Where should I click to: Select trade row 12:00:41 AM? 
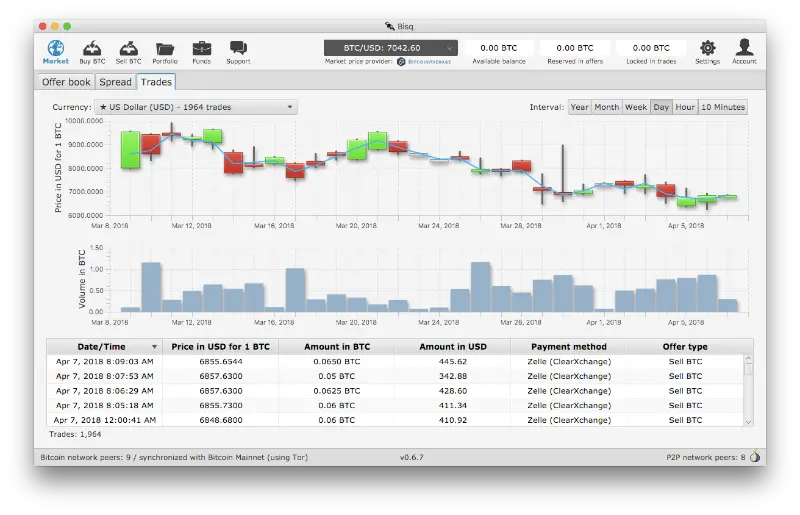tap(395, 420)
